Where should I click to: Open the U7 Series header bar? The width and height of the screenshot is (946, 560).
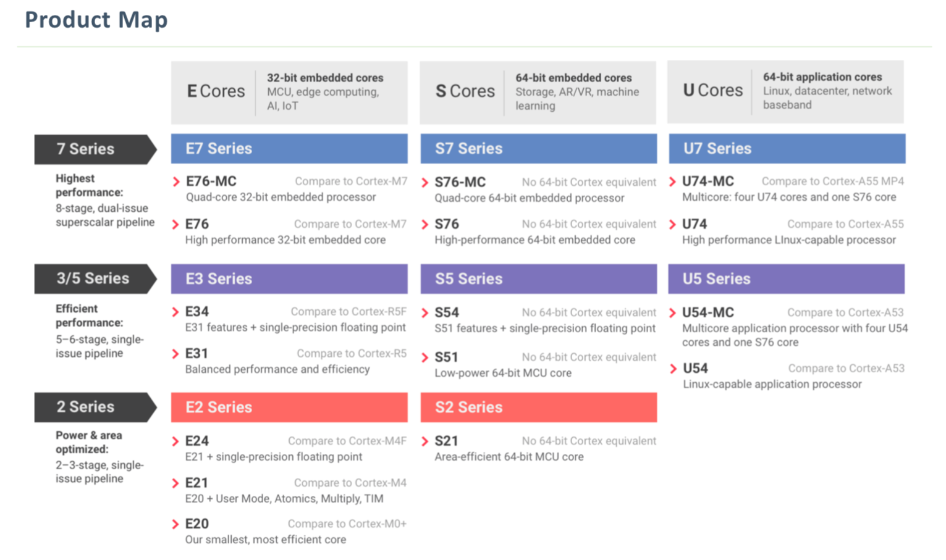[x=787, y=149]
